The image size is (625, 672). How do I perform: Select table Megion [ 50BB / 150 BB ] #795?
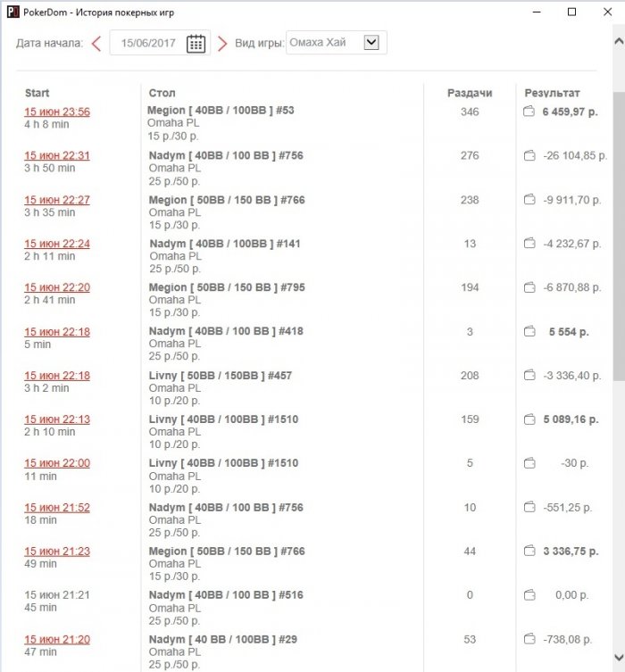(x=227, y=287)
